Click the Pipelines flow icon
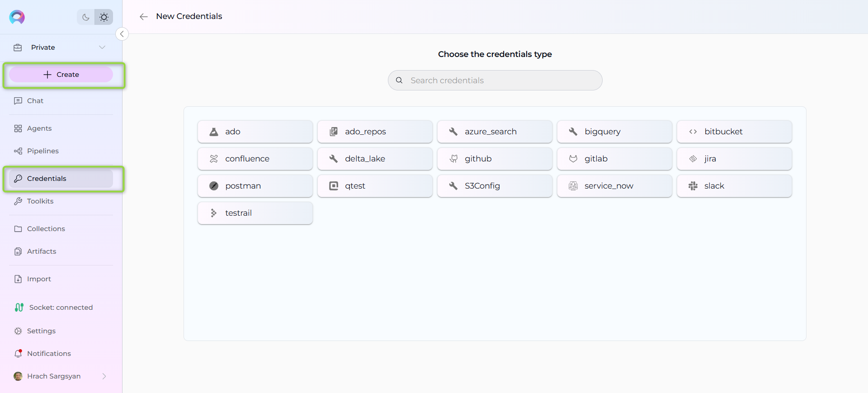This screenshot has width=868, height=393. click(18, 151)
